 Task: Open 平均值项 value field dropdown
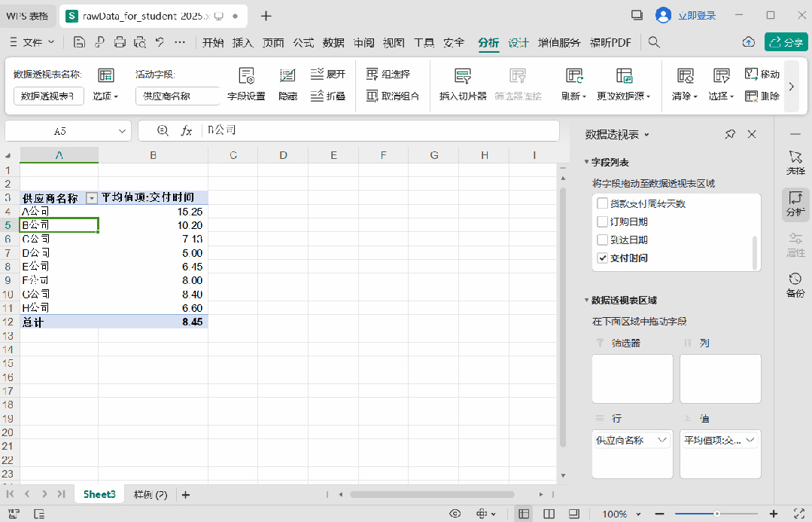[x=750, y=440]
